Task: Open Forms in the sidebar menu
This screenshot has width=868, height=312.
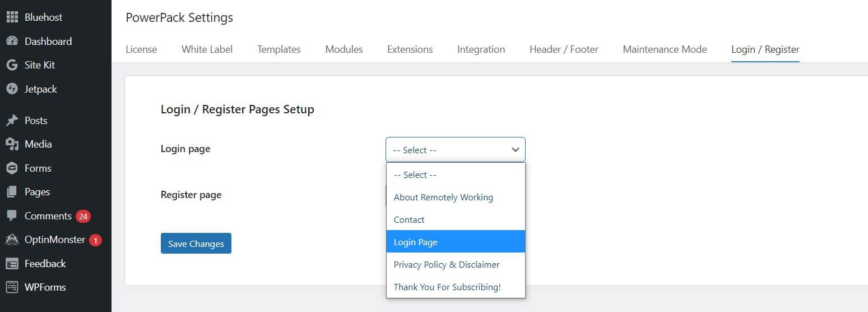Action: (x=38, y=168)
